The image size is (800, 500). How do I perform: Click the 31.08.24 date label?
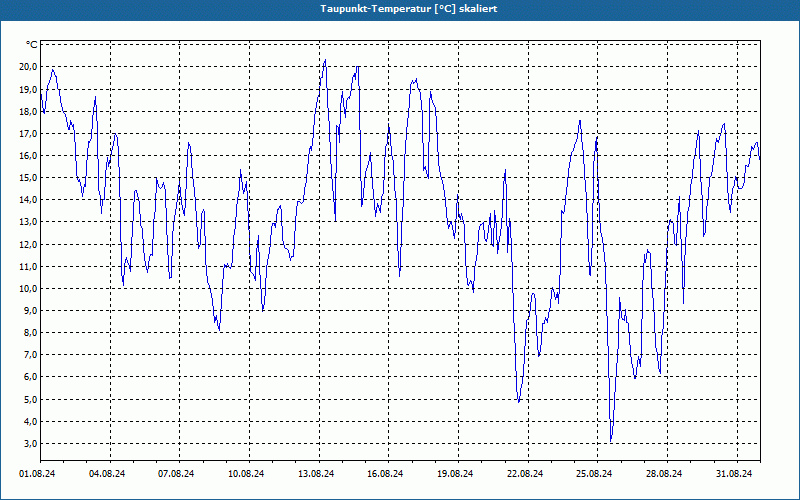734,474
